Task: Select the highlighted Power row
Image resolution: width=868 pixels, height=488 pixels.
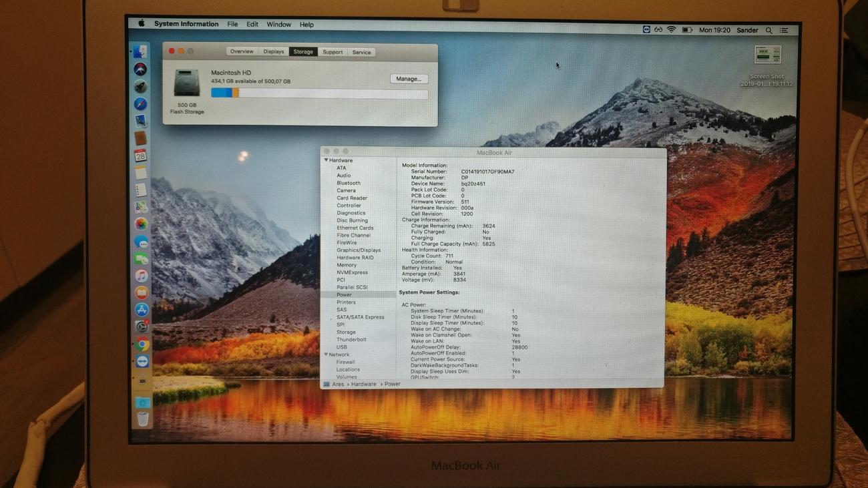Action: click(359, 294)
